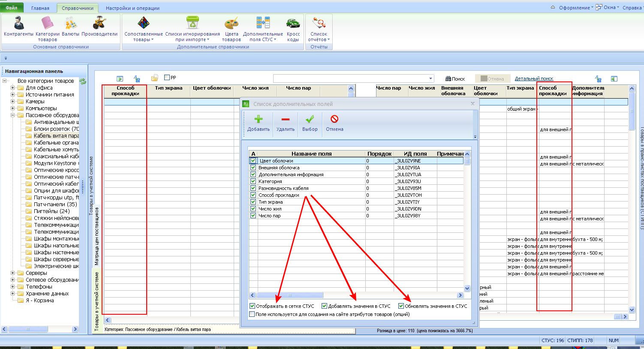
Task: Click the red Отмена icon in dialog
Action: (x=334, y=119)
